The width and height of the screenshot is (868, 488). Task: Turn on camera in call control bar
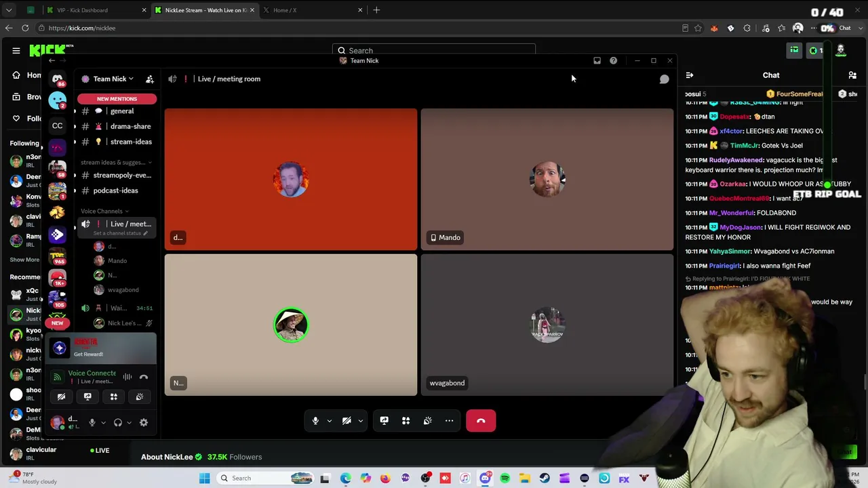pos(347,421)
